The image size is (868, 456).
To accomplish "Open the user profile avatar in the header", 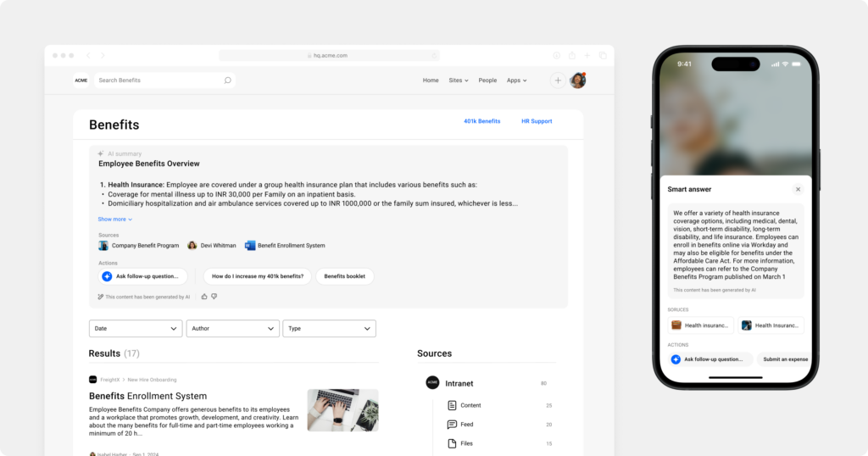I will click(x=578, y=81).
